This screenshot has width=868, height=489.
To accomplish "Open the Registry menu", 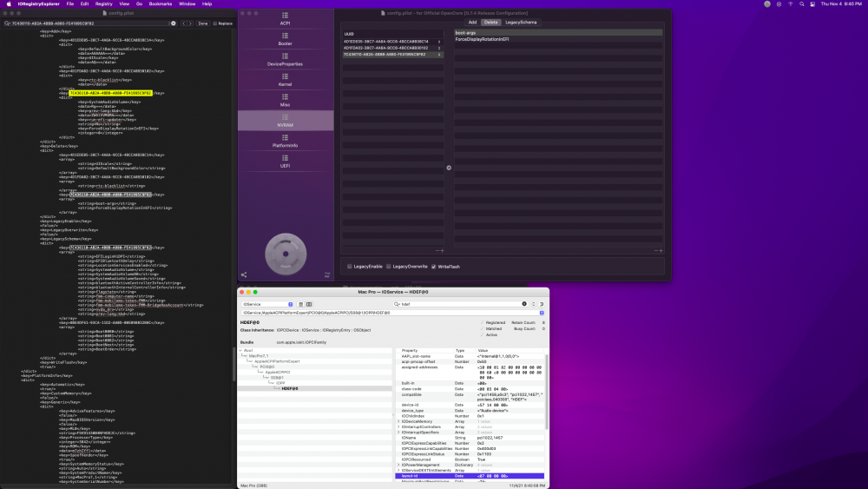I will [103, 3].
